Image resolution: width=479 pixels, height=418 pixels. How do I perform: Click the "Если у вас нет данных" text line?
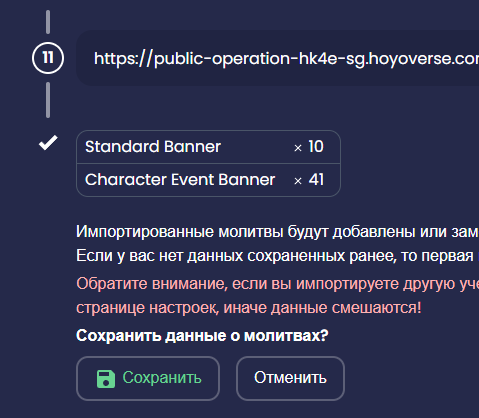tap(278, 256)
